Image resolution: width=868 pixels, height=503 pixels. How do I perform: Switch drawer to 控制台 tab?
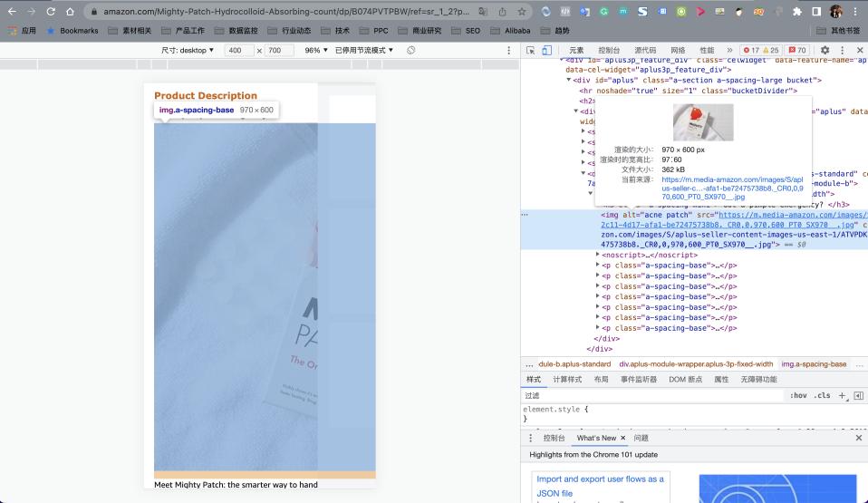(x=555, y=438)
